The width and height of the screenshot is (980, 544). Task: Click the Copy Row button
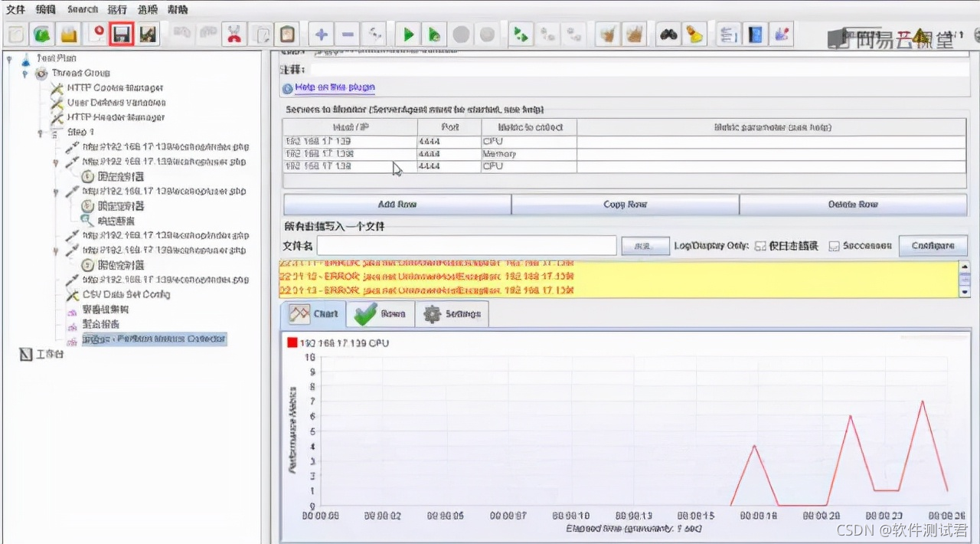pyautogui.click(x=626, y=205)
